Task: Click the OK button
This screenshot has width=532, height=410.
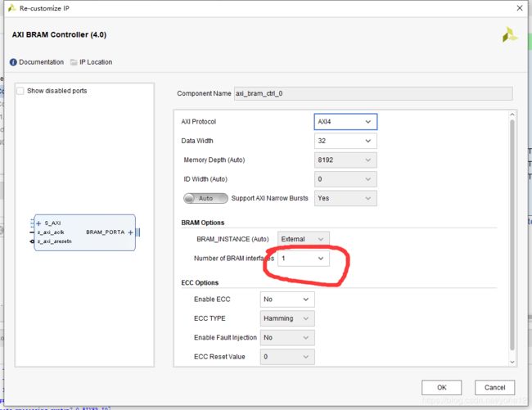Action: pyautogui.click(x=441, y=388)
